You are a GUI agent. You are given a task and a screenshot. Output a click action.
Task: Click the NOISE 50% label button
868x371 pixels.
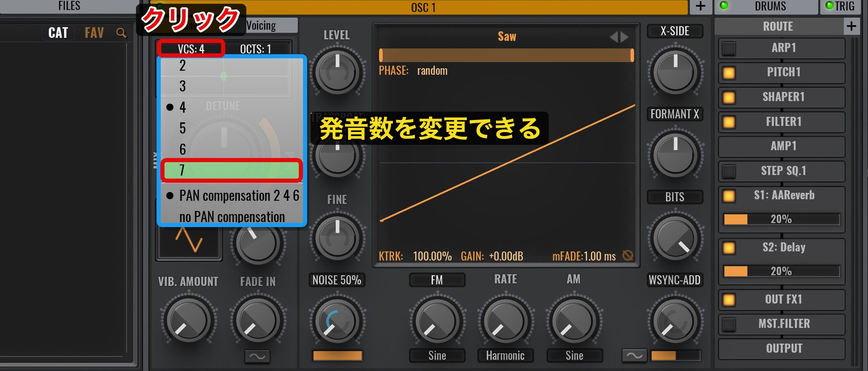[337, 280]
